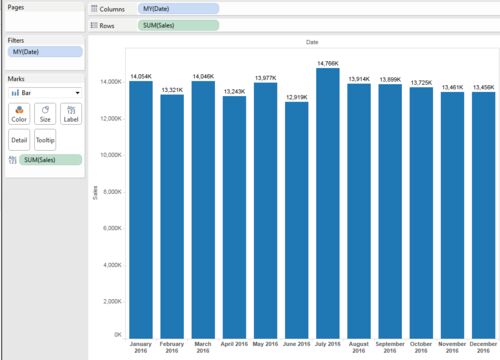The image size is (500, 360).
Task: Open the Size marks card
Action: 45,114
